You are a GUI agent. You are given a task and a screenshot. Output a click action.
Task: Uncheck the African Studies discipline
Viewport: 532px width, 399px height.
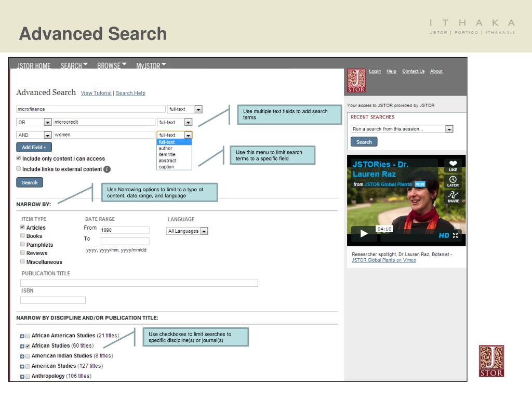pos(28,346)
